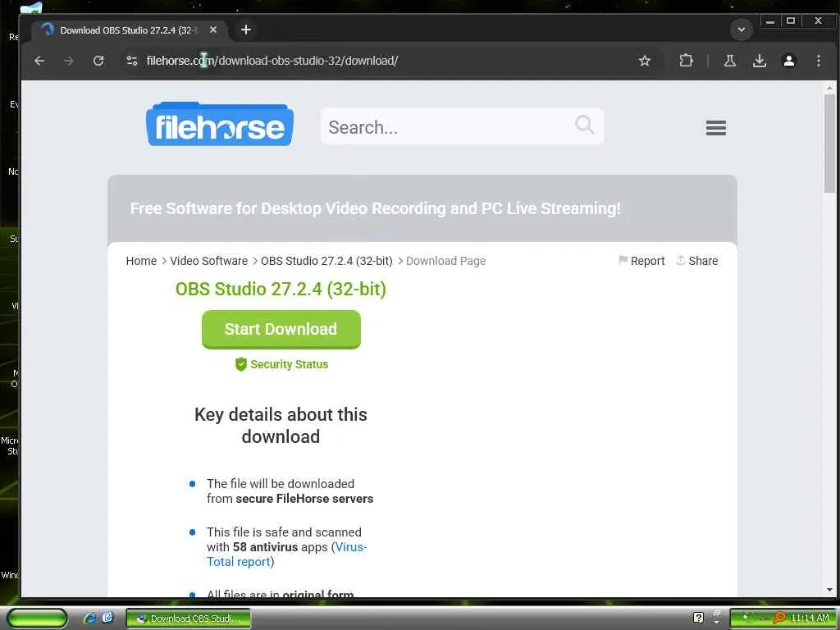Viewport: 840px width, 630px height.
Task: Click 'Download Page' breadcrumb text
Action: pos(445,261)
